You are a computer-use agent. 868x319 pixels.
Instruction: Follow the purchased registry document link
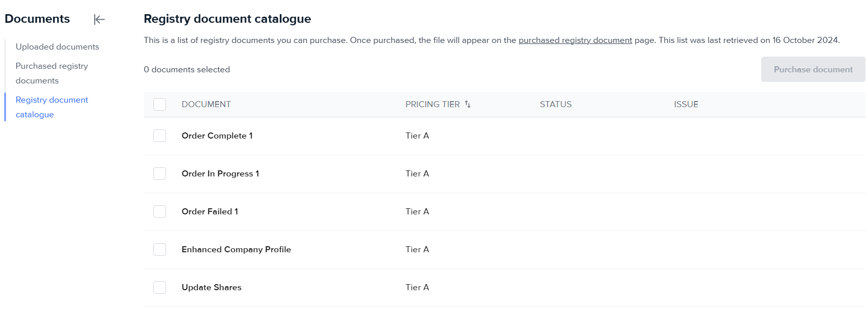tap(575, 40)
